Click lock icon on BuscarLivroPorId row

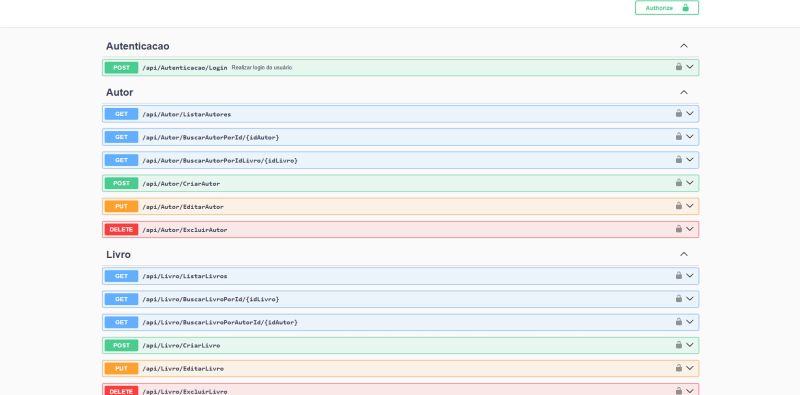click(679, 298)
